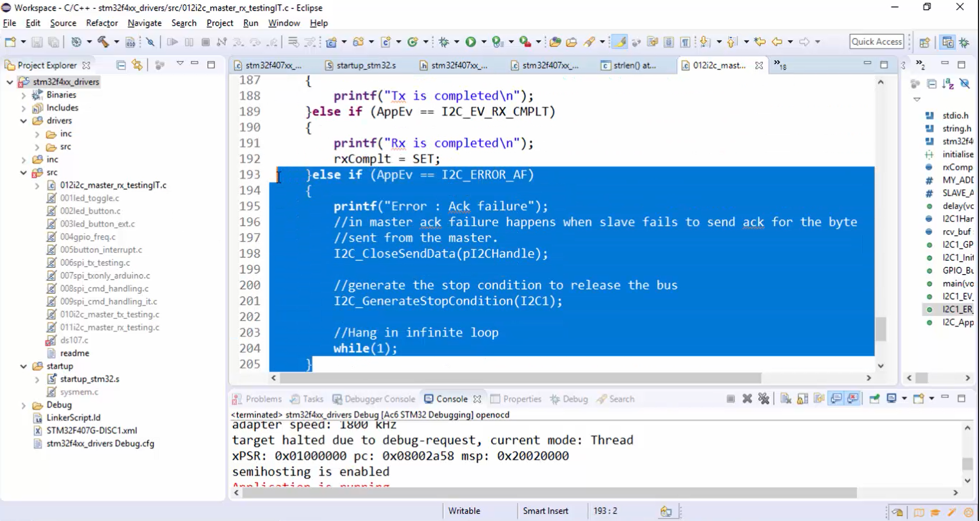Open the Refactor menu
This screenshot has height=521, width=980.
point(102,23)
